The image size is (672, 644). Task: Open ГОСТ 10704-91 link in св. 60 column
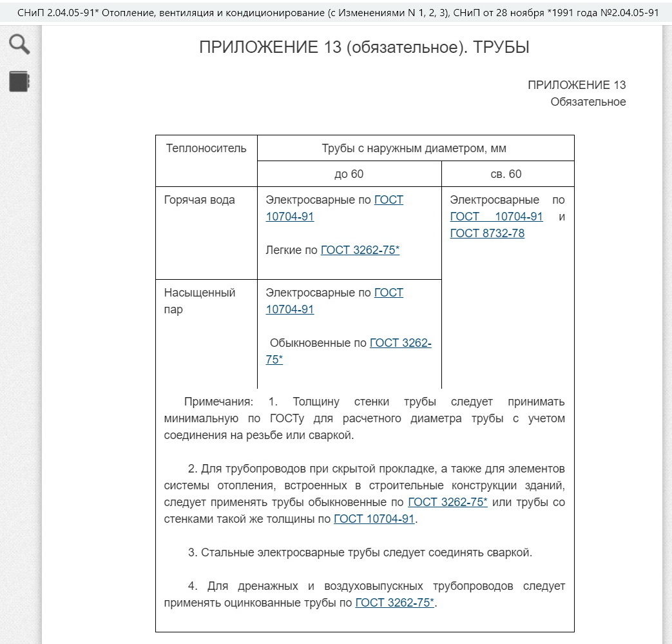(496, 217)
